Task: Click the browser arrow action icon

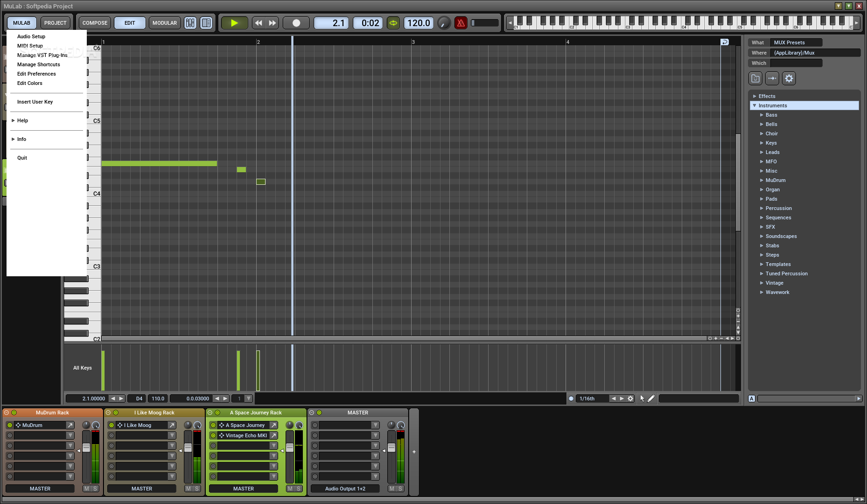Action: coord(772,78)
